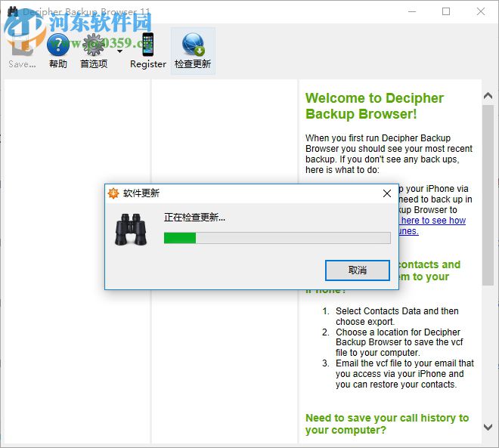Open Help (帮助) from the toolbar
This screenshot has width=499, height=448.
point(58,51)
